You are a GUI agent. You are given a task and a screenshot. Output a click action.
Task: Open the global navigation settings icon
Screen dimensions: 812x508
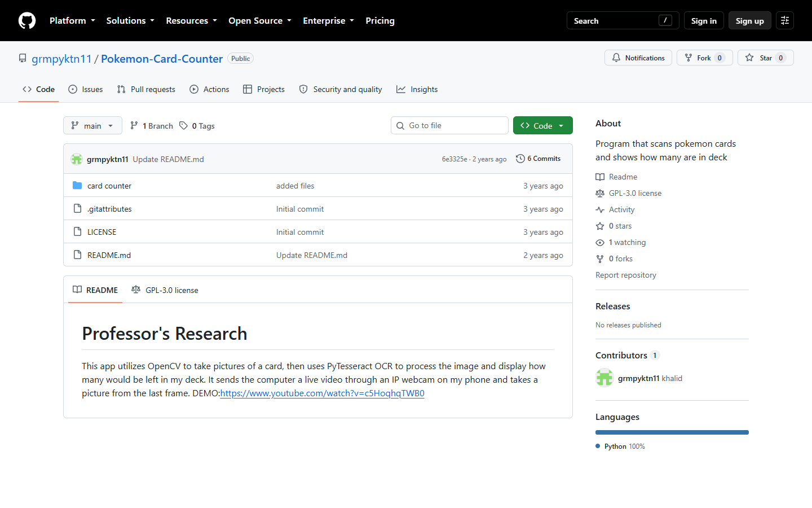point(785,21)
